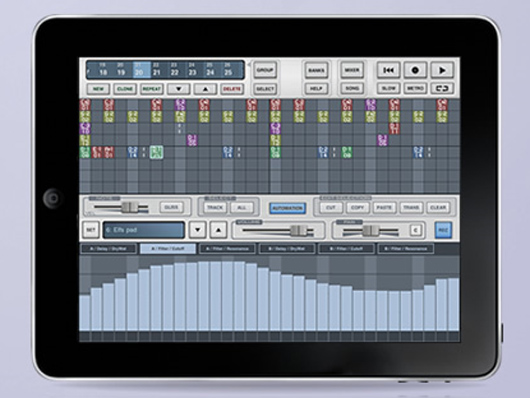530x398 pixels.
Task: Choose ALL selection scope
Action: (242, 207)
